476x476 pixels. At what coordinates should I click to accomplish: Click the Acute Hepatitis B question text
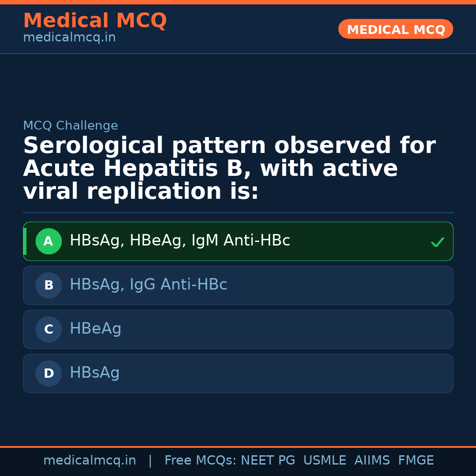tap(229, 169)
